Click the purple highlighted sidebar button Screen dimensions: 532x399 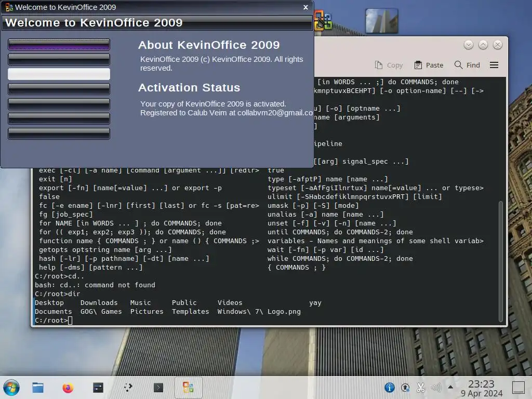(59, 45)
